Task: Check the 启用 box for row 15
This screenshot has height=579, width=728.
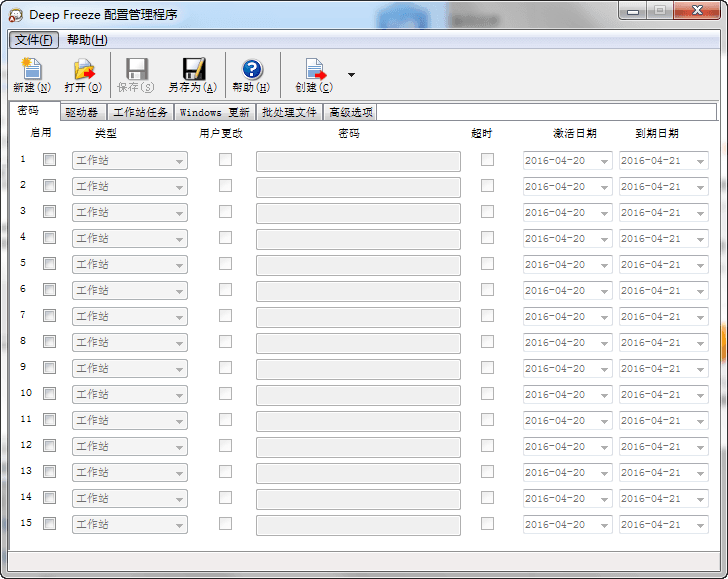Action: click(49, 524)
